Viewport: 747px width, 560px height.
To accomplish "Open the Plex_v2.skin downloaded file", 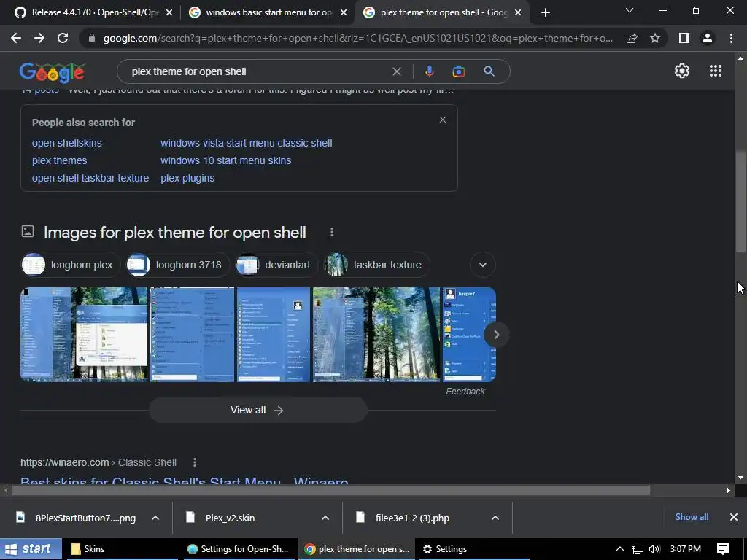I will pos(230,518).
